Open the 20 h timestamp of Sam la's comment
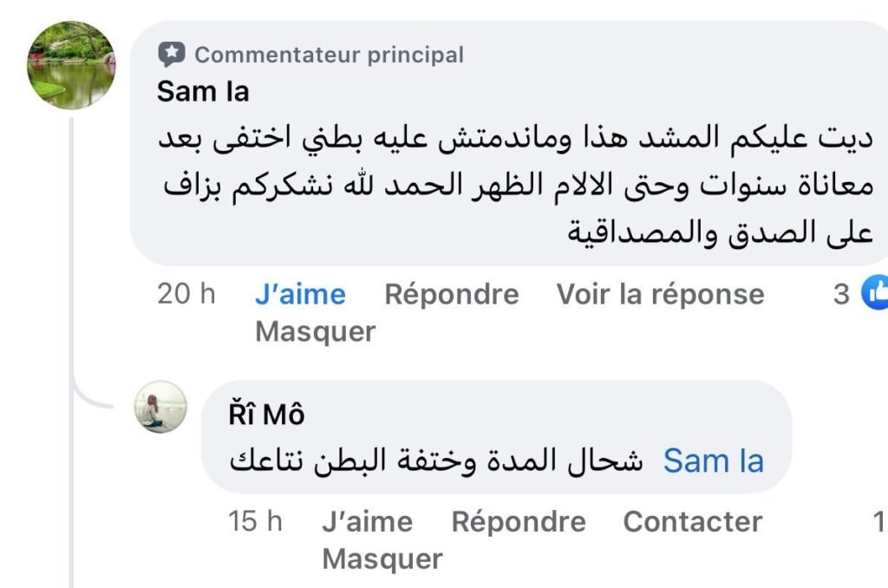Image resolution: width=888 pixels, height=588 pixels. tap(186, 295)
